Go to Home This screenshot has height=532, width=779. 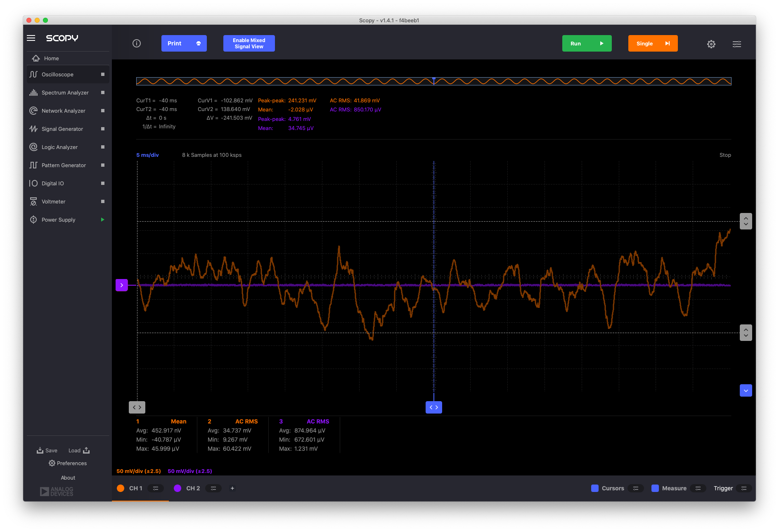(68, 58)
